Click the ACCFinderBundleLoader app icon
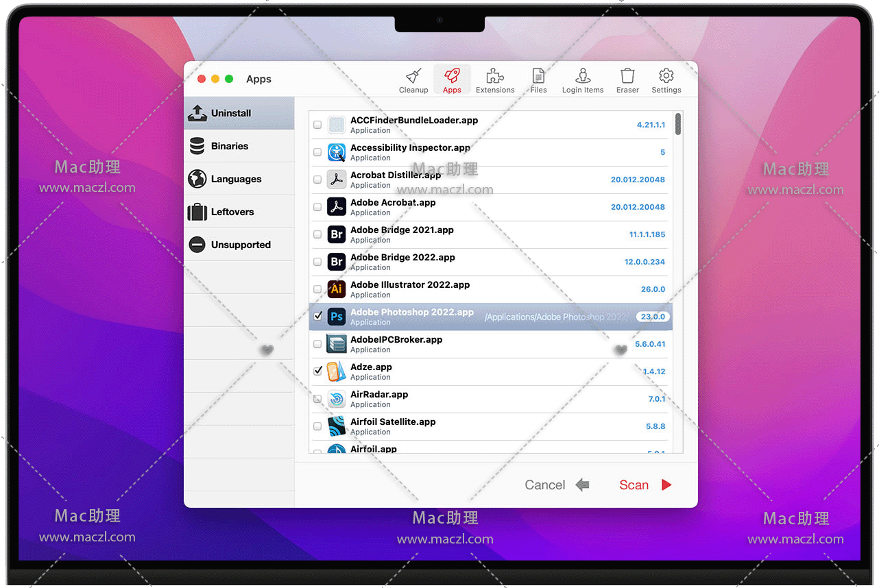 coord(336,125)
